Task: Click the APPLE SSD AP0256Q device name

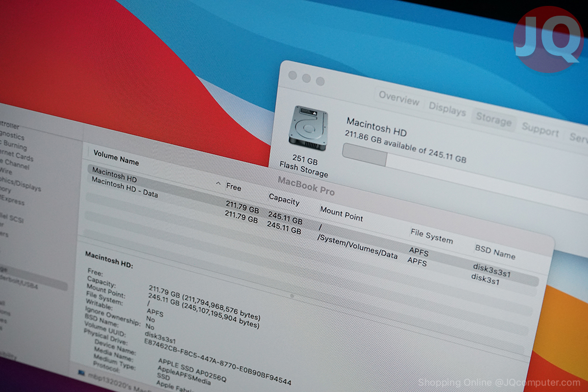Action: tap(192, 371)
